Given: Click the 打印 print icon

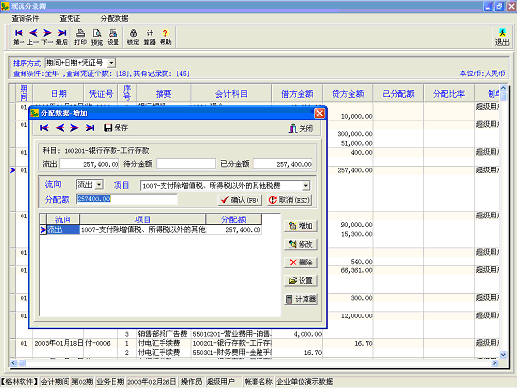Looking at the screenshot, I should [80, 37].
